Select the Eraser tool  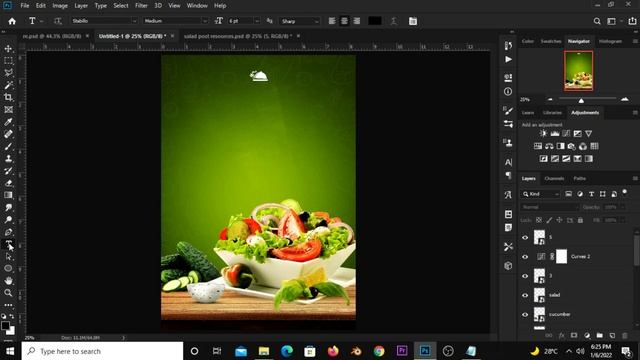8,183
